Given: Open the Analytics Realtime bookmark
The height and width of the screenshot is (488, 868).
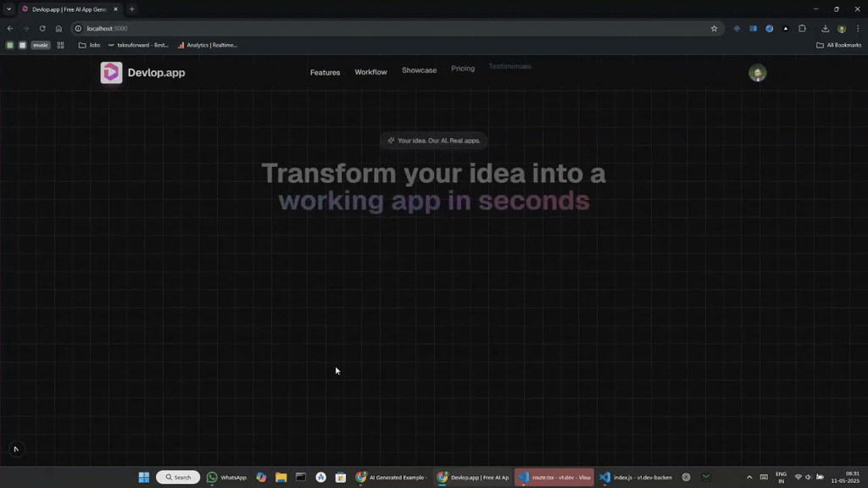Looking at the screenshot, I should click(x=208, y=46).
